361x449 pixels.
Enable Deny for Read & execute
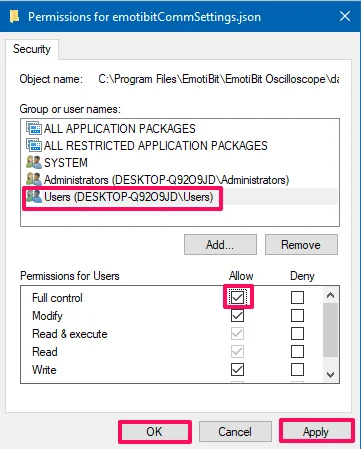point(297,333)
